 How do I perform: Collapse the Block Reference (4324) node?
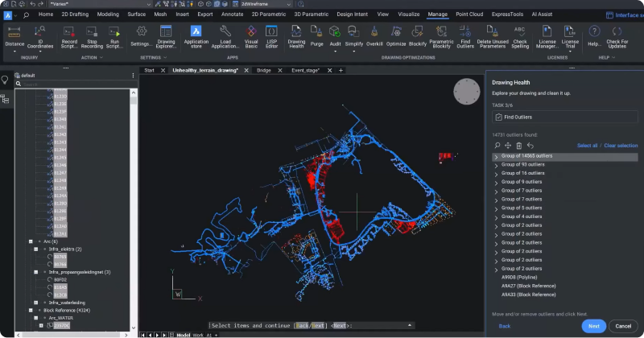point(30,310)
